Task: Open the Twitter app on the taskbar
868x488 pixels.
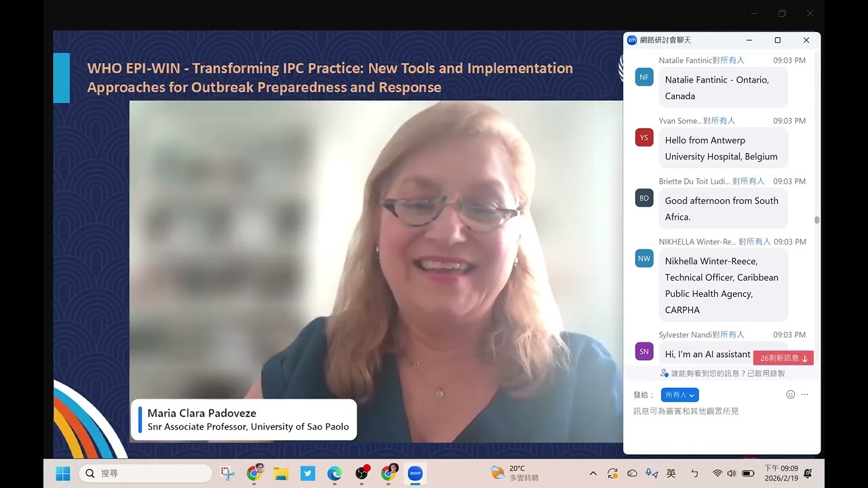Action: [x=308, y=473]
